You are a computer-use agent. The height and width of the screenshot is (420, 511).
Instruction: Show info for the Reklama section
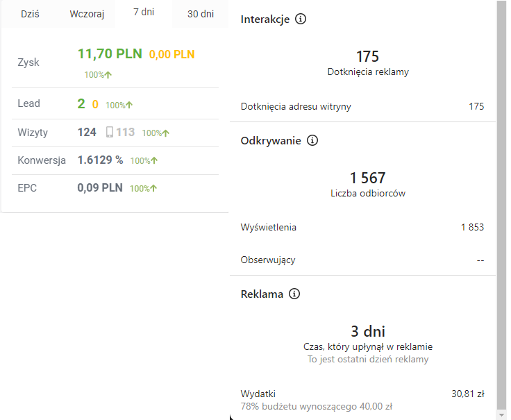click(x=294, y=294)
